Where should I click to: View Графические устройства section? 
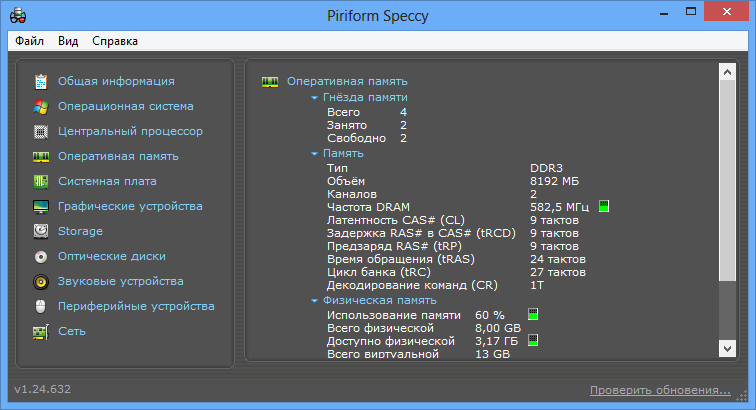(x=130, y=207)
